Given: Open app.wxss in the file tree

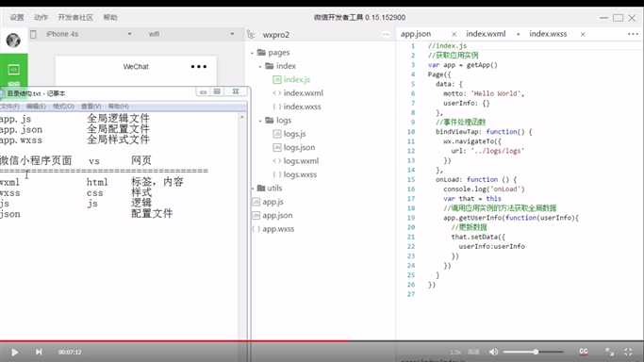Looking at the screenshot, I should pyautogui.click(x=278, y=229).
